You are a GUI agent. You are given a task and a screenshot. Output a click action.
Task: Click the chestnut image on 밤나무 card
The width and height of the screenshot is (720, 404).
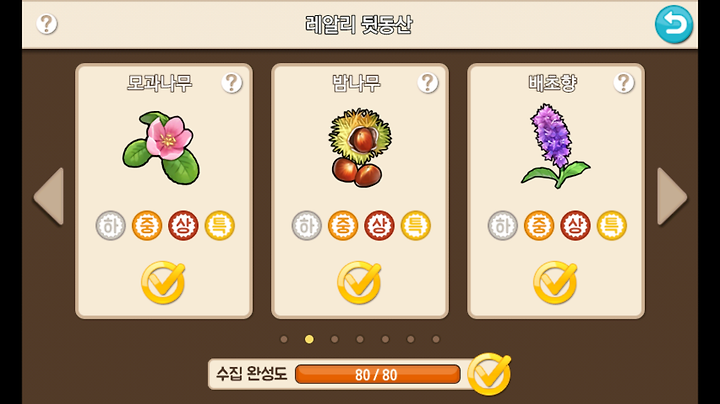pos(360,148)
